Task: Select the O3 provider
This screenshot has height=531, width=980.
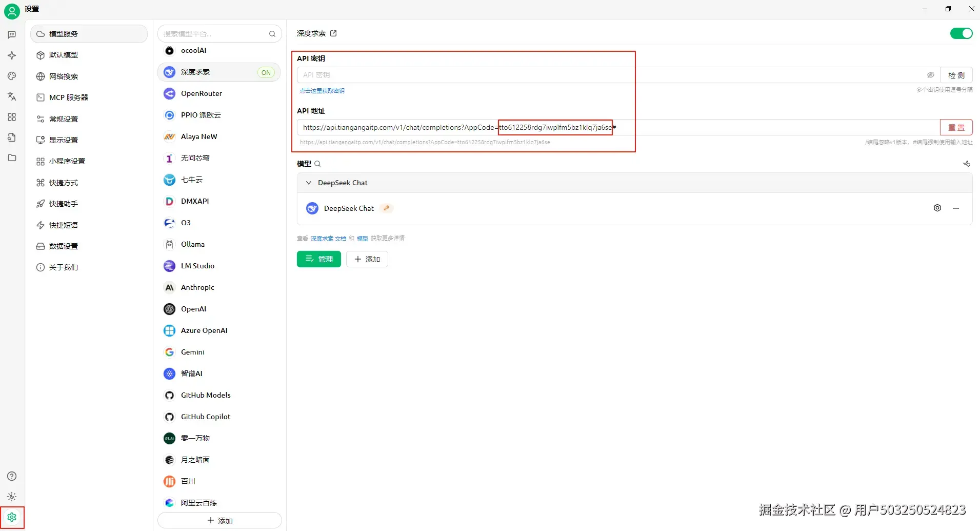Action: tap(219, 223)
